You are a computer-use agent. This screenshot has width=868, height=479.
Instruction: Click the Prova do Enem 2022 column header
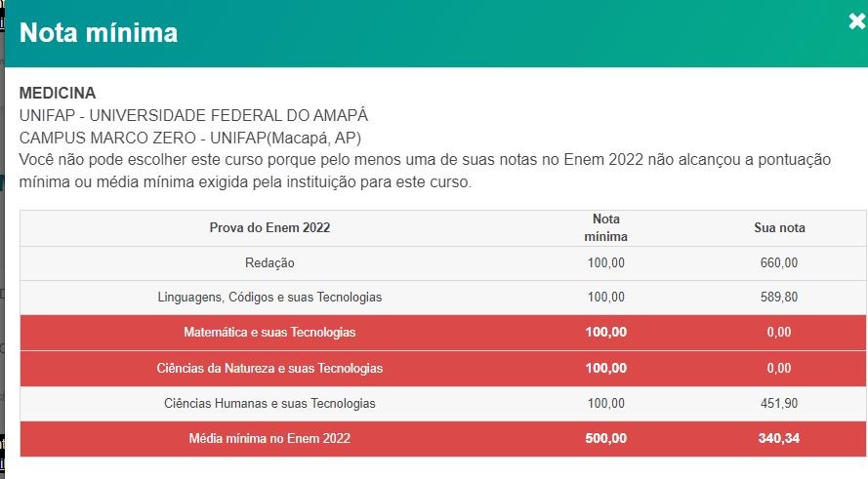coord(269,228)
